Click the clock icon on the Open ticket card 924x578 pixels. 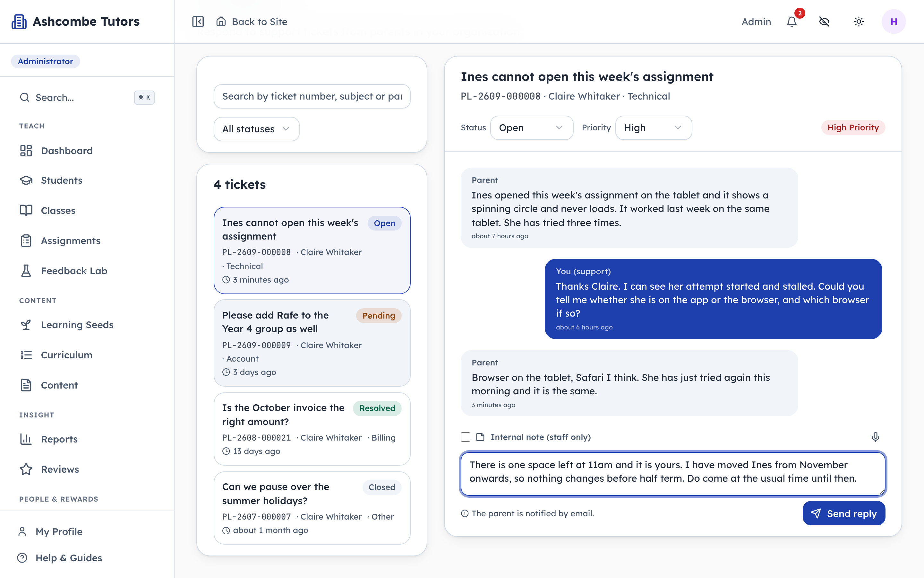[x=226, y=280]
